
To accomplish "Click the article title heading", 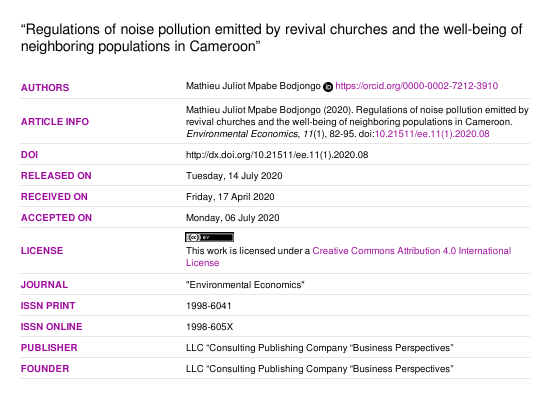I will 272,38.
